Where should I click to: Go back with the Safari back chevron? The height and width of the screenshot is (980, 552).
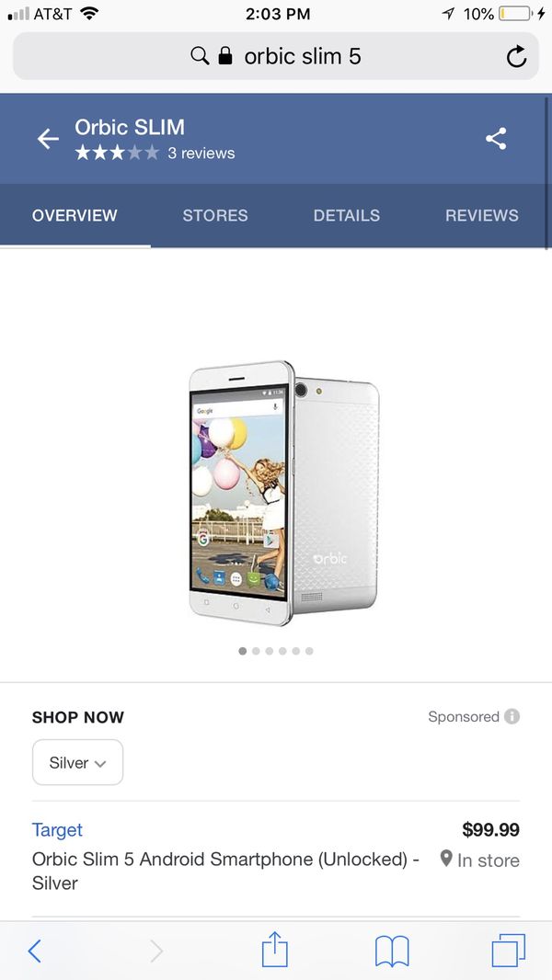(x=35, y=952)
